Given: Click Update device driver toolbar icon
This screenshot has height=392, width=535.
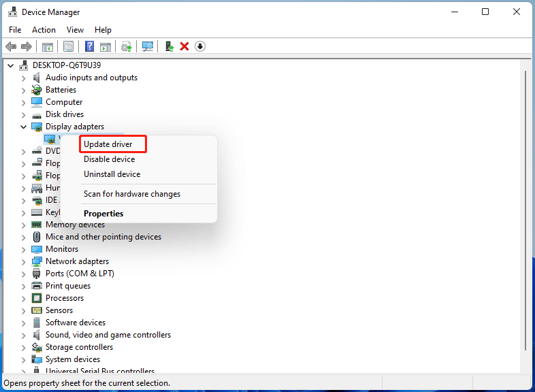Looking at the screenshot, I should point(126,46).
